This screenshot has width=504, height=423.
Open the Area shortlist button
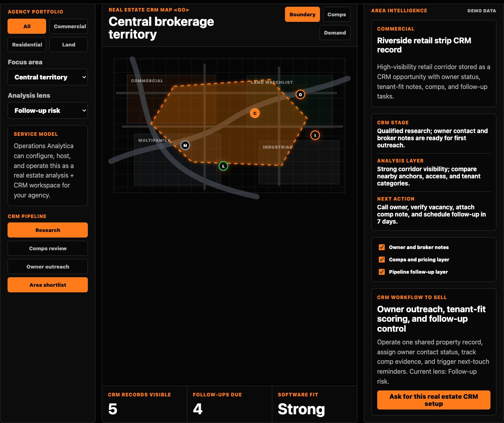point(48,285)
